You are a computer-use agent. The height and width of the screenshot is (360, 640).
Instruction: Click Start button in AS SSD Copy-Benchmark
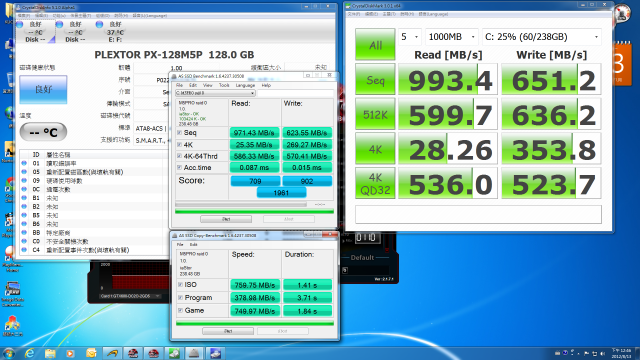click(x=228, y=331)
